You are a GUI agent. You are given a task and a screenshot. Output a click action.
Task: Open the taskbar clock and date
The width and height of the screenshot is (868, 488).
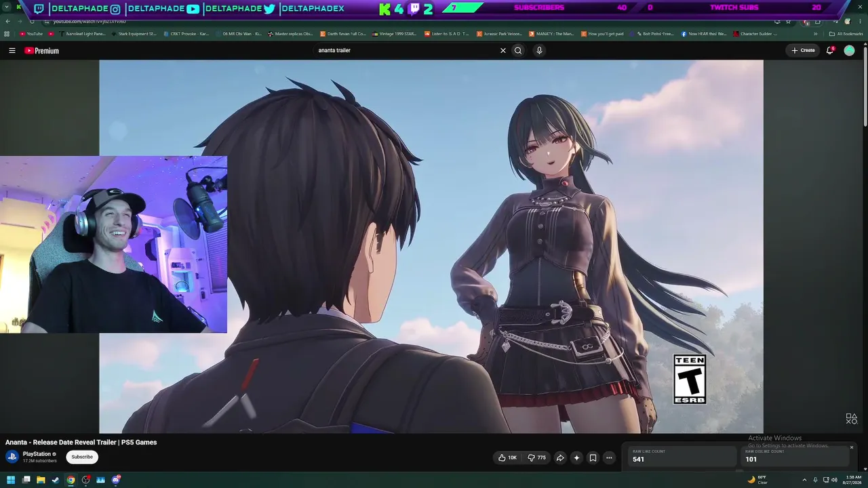[852, 480]
